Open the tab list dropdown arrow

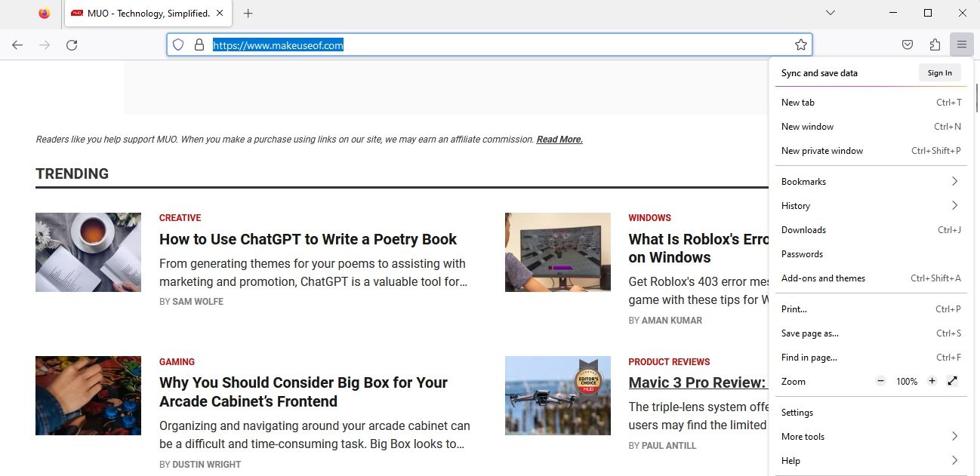point(830,13)
